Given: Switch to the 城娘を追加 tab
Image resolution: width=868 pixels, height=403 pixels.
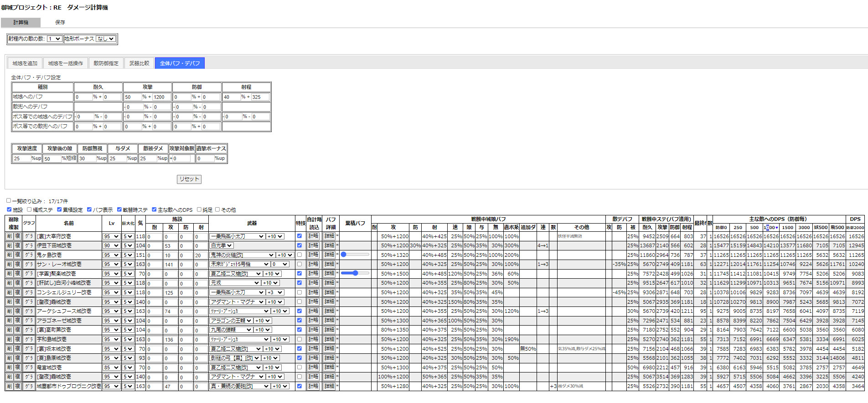Looking at the screenshot, I should click(x=25, y=63).
